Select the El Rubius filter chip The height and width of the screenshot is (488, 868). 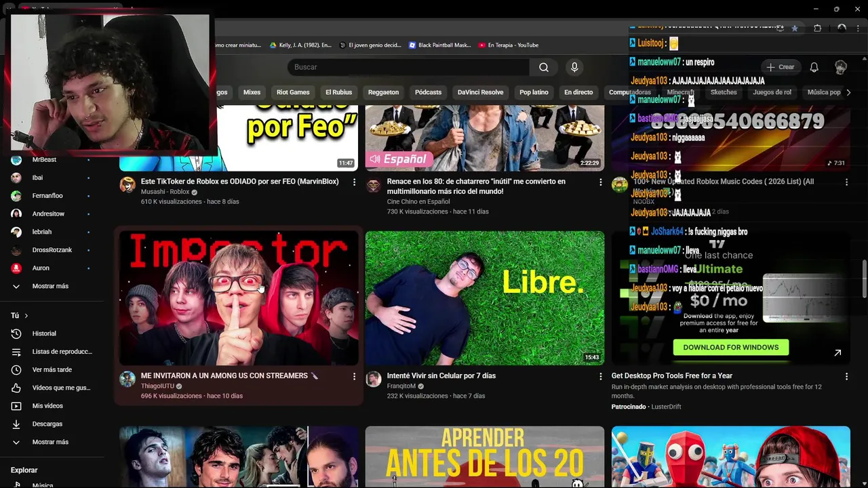[x=338, y=92]
